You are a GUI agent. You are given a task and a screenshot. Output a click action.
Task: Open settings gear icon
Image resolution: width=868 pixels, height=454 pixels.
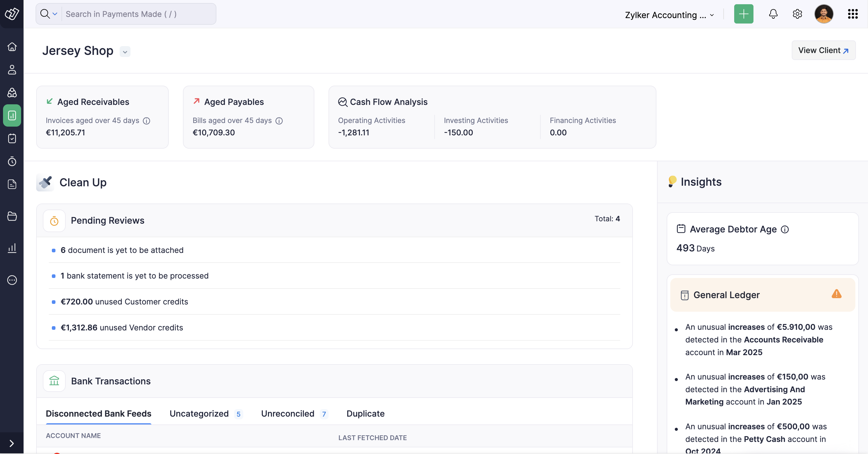coord(797,14)
